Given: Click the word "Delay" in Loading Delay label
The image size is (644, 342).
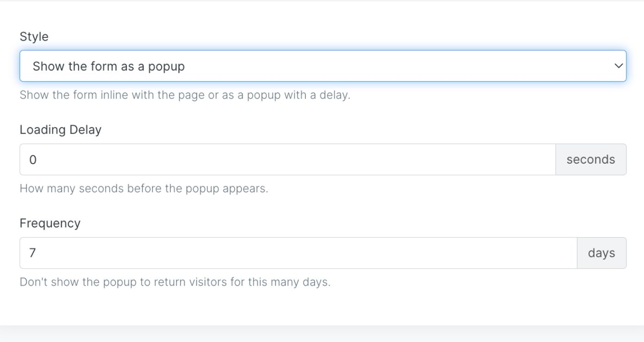Looking at the screenshot, I should click(x=85, y=129).
